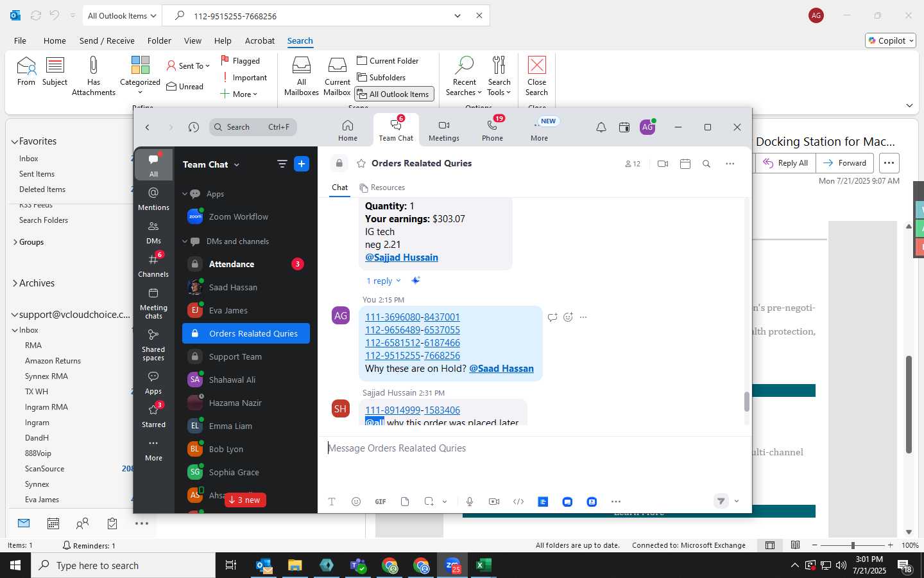Star the Orders Realated Quries channel
Viewport: 924px width, 578px height.
click(x=361, y=164)
